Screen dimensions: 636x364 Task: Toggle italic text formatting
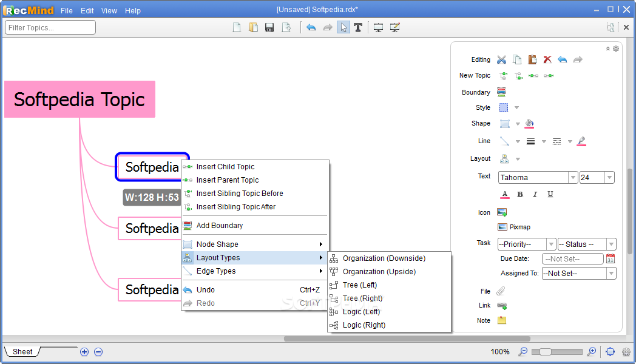[535, 195]
